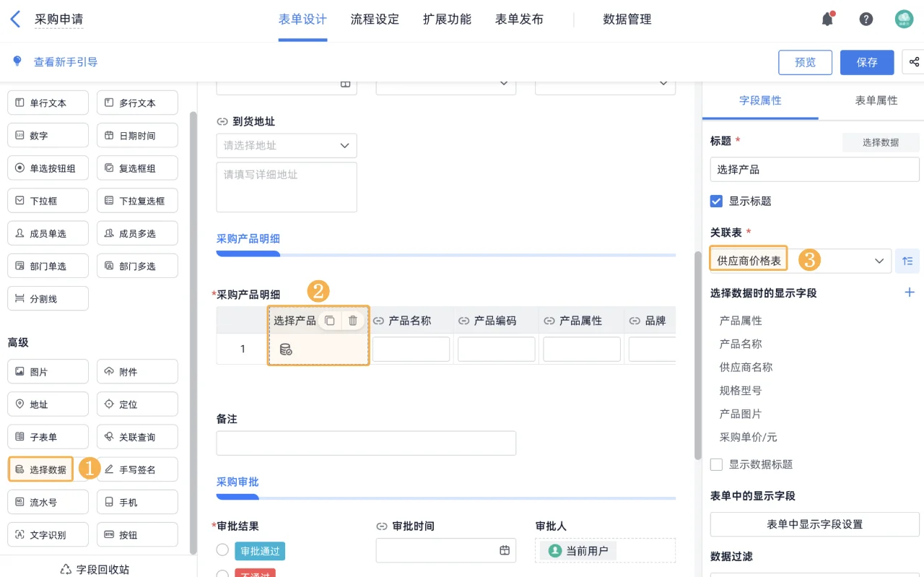This screenshot has width=924, height=577.
Task: Delete the 选择产品 column via trash icon
Action: tap(352, 320)
